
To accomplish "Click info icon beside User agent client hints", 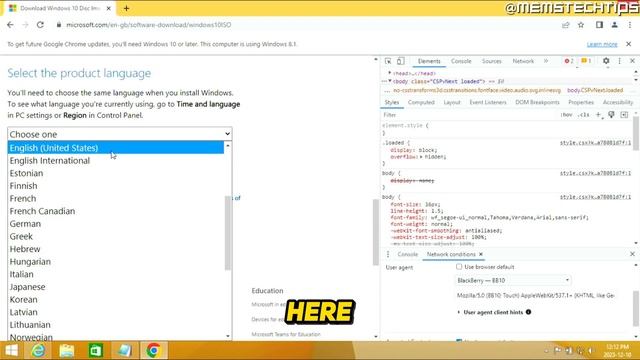I will coord(529,312).
